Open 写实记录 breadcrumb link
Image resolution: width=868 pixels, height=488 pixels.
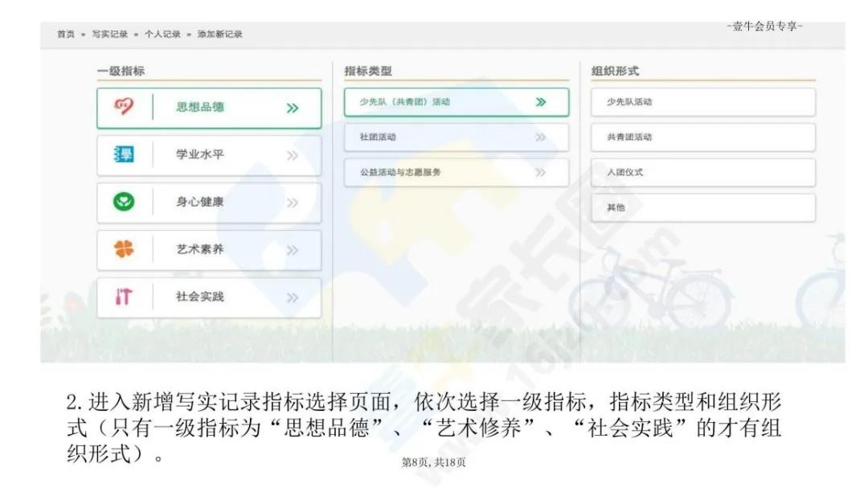click(109, 34)
